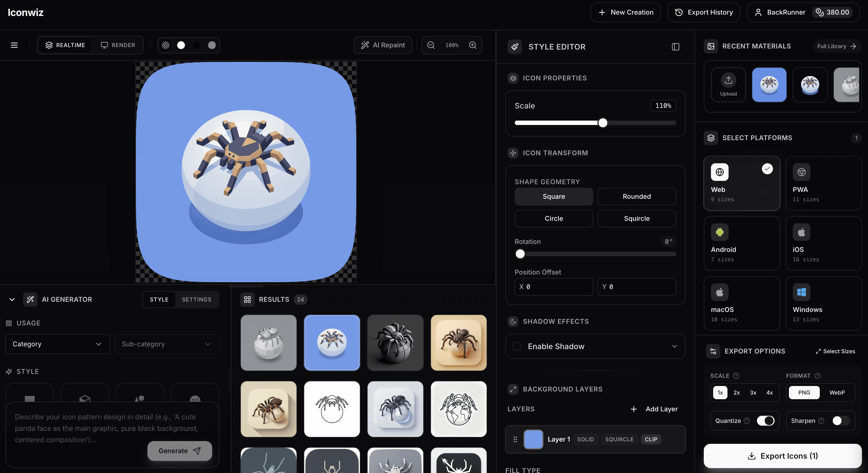This screenshot has height=473, width=868.
Task: Click the zoom out magnifier icon
Action: point(431,45)
